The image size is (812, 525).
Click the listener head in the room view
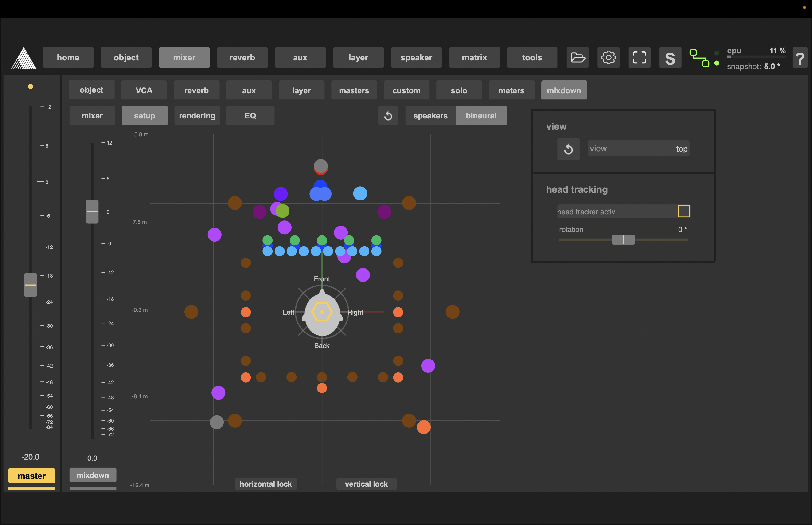click(322, 312)
